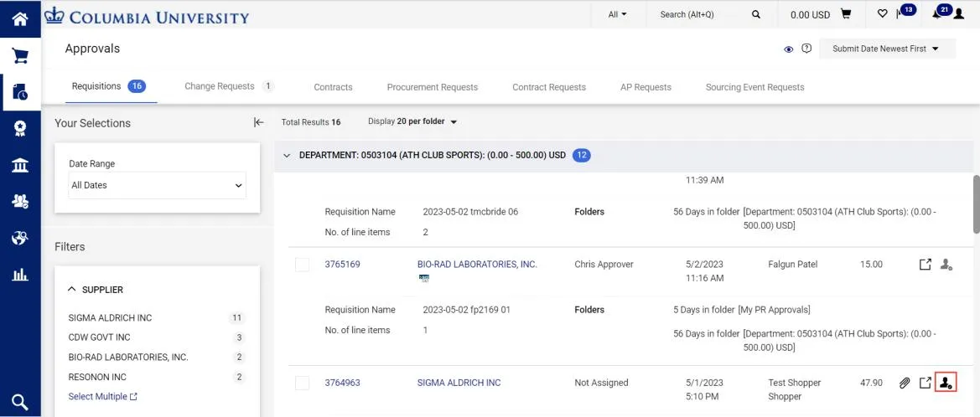Click the Requisitions count badge 16
The height and width of the screenshot is (417, 980).
pyautogui.click(x=137, y=86)
